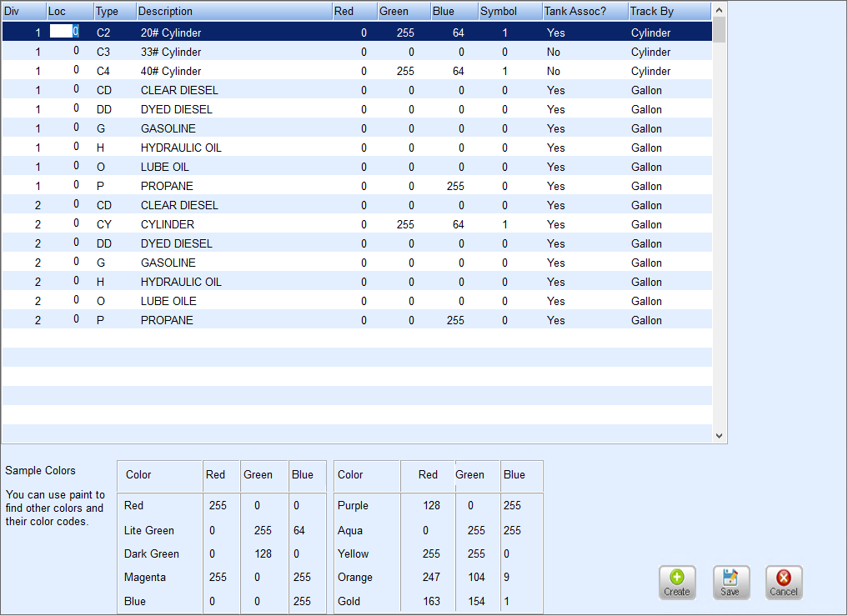Click the Blue column header in the grid
Screen dimensions: 848x616
click(454, 11)
